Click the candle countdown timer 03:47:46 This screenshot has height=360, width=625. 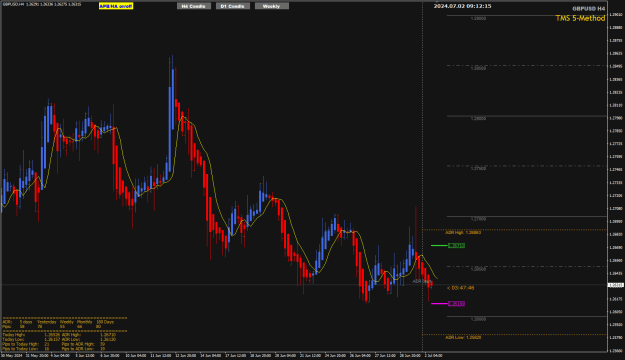461,288
